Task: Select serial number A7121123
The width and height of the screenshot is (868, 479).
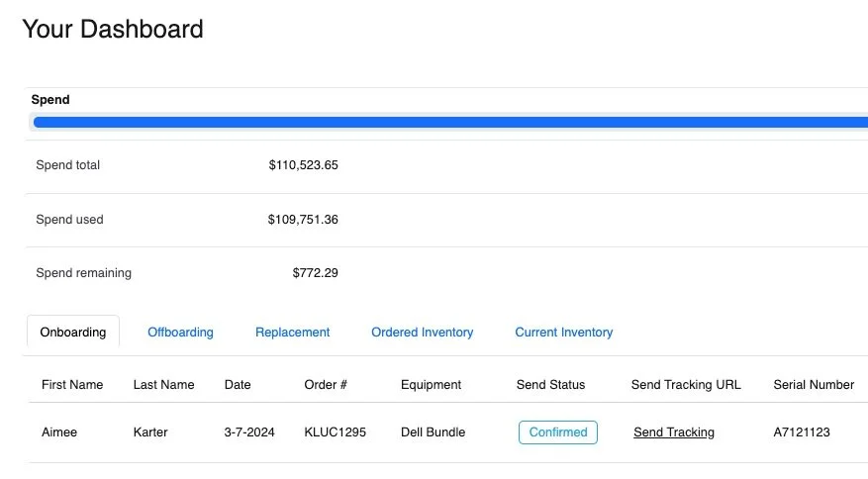Action: pyautogui.click(x=803, y=432)
